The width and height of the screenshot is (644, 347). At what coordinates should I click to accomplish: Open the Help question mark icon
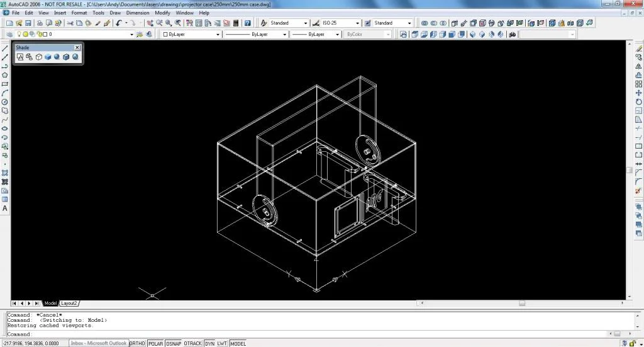[x=248, y=23]
